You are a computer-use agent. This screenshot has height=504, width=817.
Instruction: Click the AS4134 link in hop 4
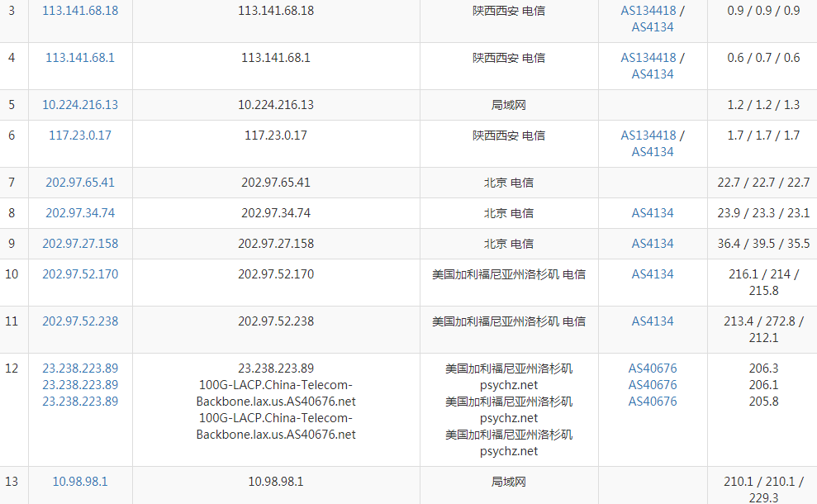click(653, 74)
